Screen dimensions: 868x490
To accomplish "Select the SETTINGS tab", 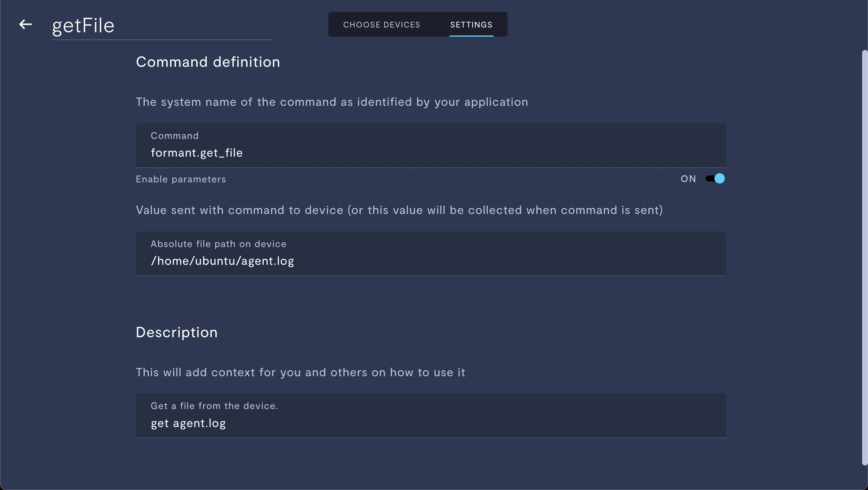I will [x=471, y=25].
